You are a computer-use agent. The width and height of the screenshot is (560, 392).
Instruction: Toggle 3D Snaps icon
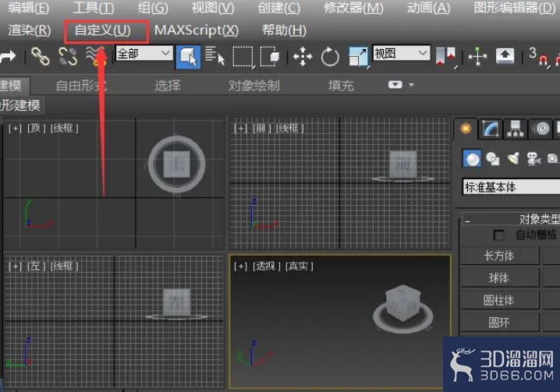pyautogui.click(x=539, y=56)
